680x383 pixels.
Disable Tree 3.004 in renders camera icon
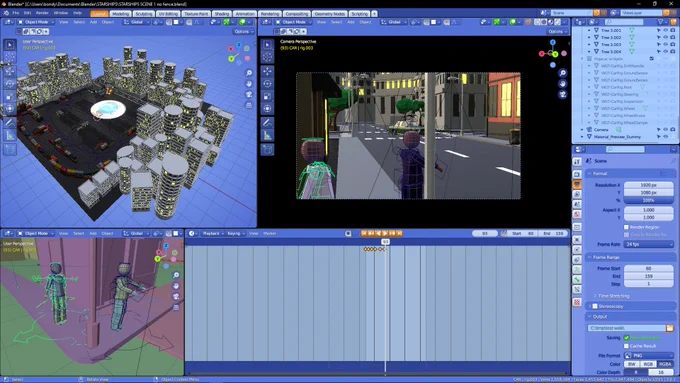[672, 51]
